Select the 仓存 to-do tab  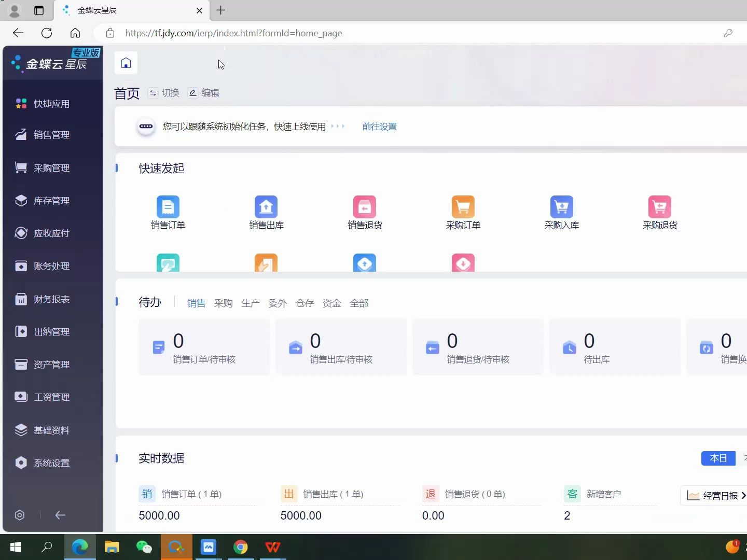(305, 303)
